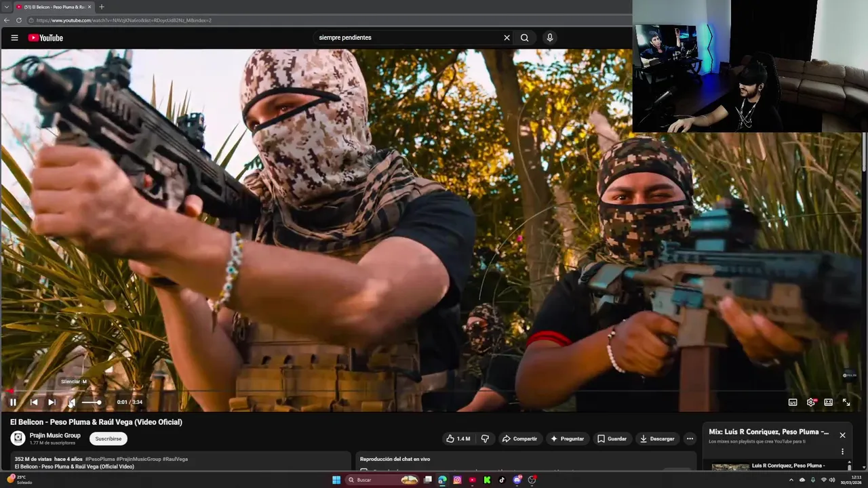Open Edge browser from taskbar
Viewport: 868px width, 488px height.
[442, 480]
